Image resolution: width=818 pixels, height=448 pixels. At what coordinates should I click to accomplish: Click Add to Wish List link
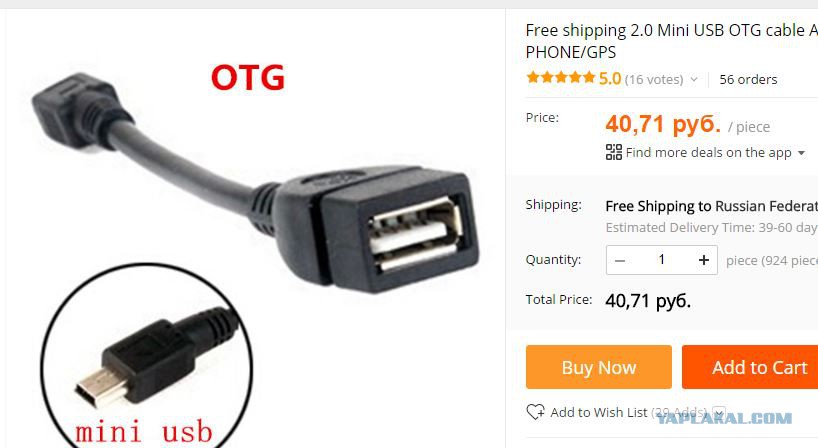pos(598,412)
